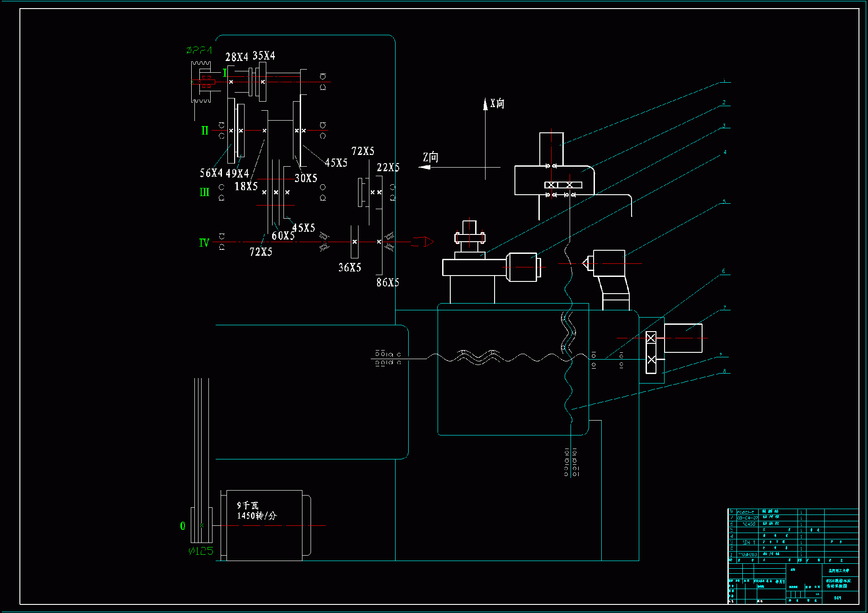Click the X向 axis label
The image size is (868, 613).
[497, 103]
